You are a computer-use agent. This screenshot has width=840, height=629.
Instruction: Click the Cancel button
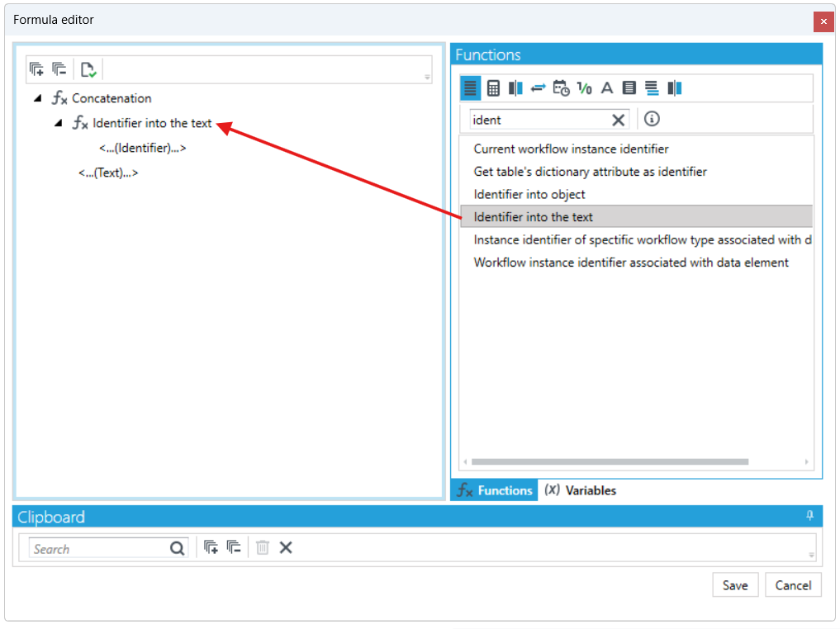(x=793, y=585)
